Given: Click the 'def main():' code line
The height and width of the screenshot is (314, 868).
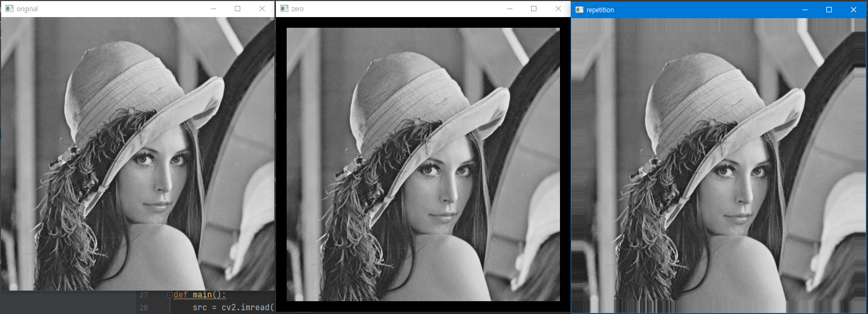Looking at the screenshot, I should click(x=200, y=295).
